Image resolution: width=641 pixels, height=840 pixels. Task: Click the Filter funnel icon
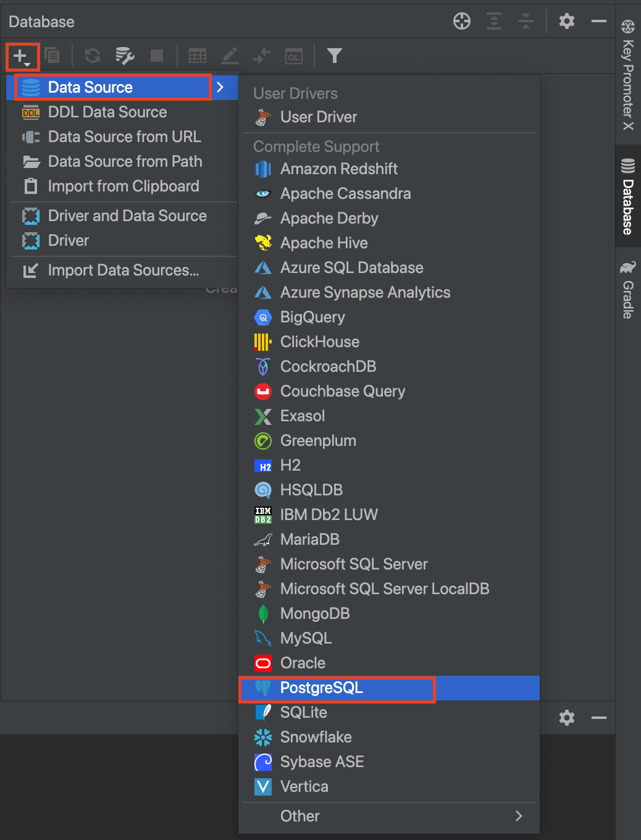334,56
